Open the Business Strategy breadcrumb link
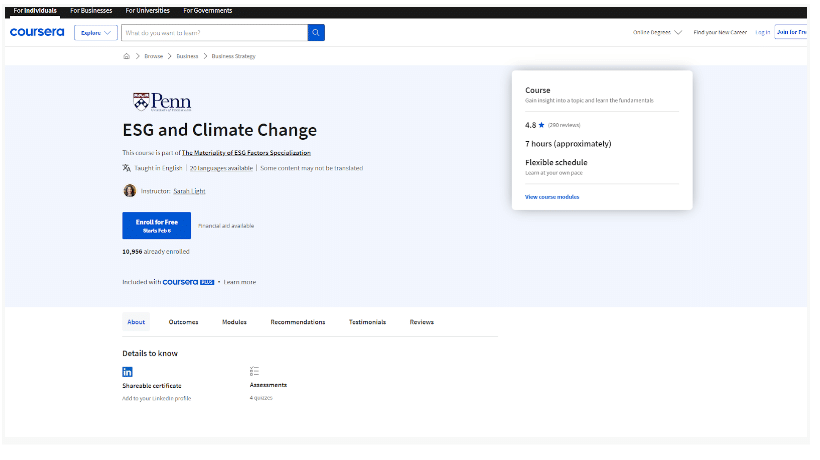 (x=233, y=56)
